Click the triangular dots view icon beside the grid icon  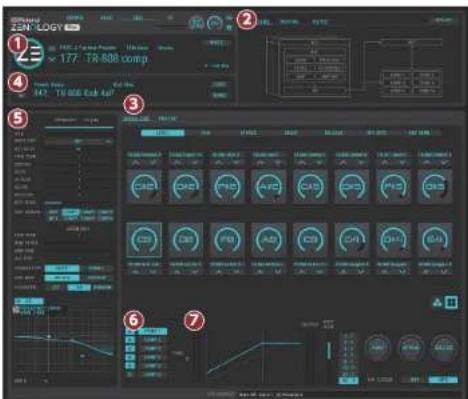point(437,302)
